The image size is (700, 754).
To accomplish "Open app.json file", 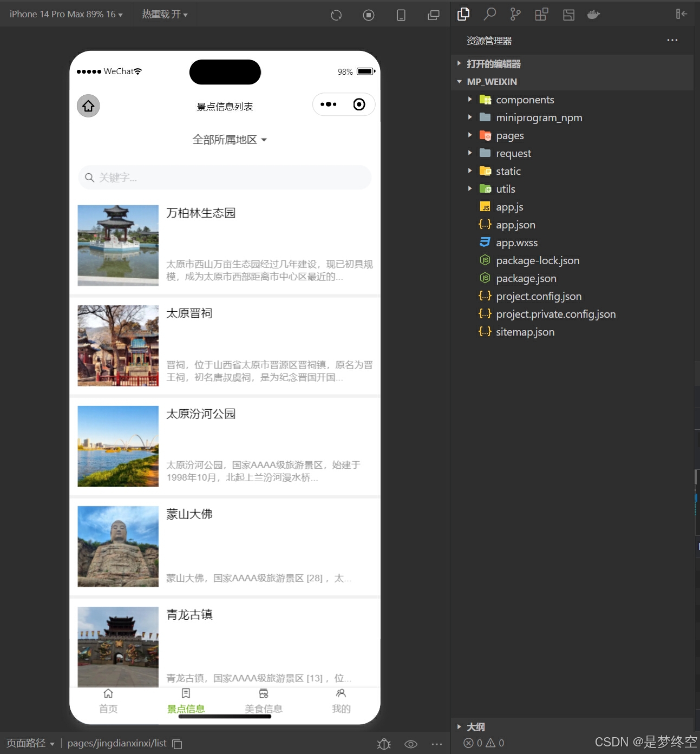I will 515,225.
